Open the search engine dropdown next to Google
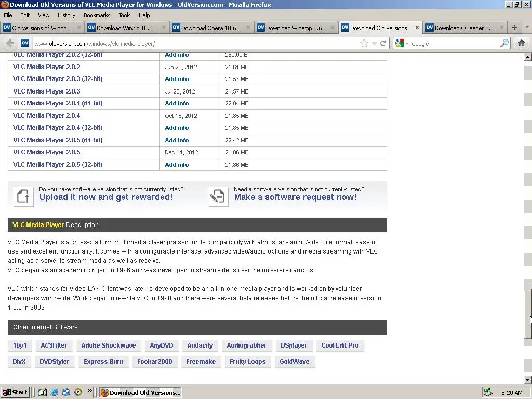The height and width of the screenshot is (399, 532). pyautogui.click(x=407, y=44)
